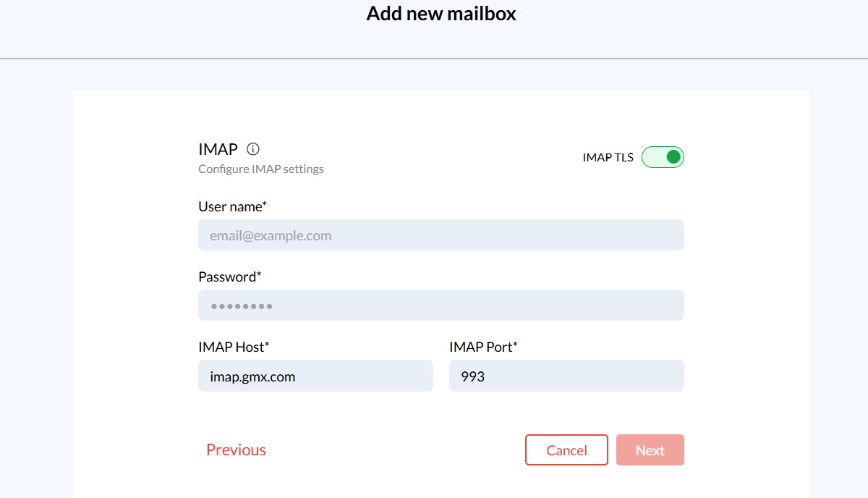
Task: Click the "IMAP Host" field label
Action: click(x=231, y=347)
